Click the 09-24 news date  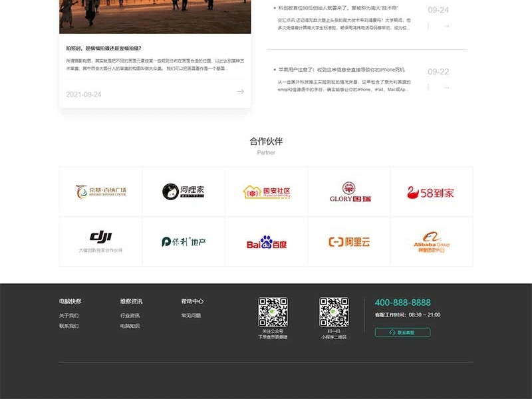coord(438,10)
